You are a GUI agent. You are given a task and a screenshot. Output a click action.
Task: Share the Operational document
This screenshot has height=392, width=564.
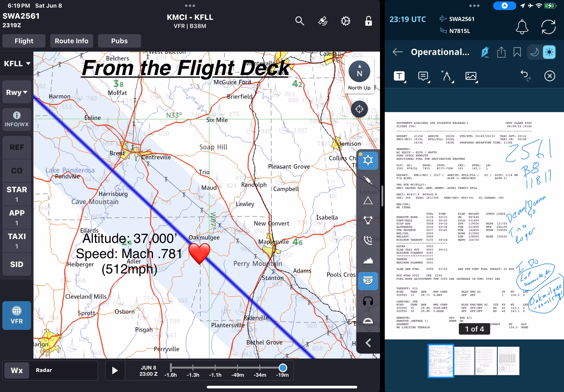(x=501, y=52)
